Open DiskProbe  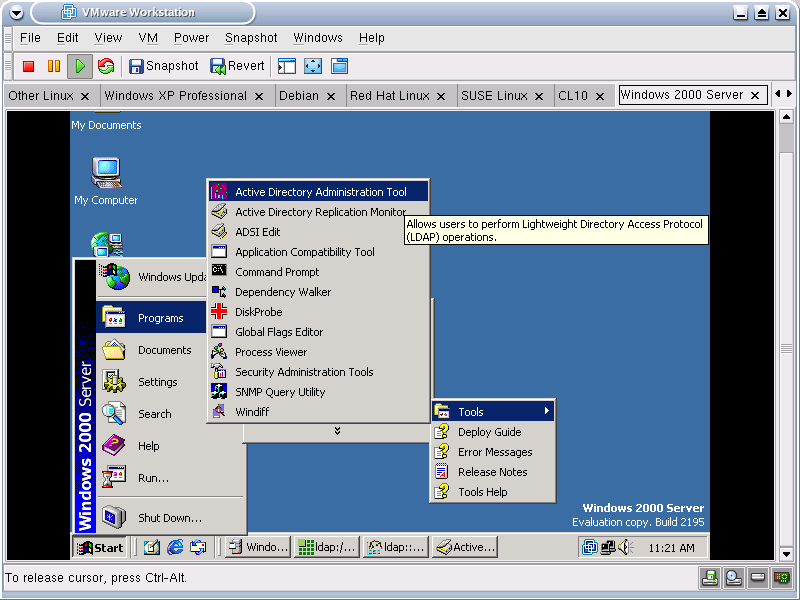click(x=319, y=312)
